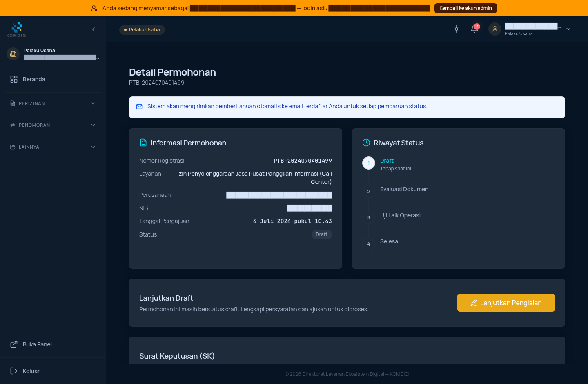588x384 pixels.
Task: Click the KOMDIGI logo
Action: pos(17,29)
